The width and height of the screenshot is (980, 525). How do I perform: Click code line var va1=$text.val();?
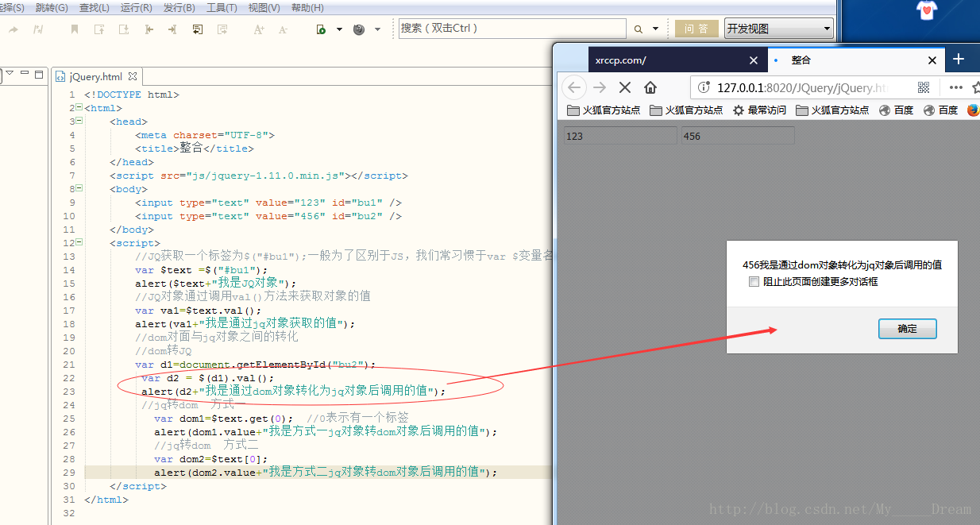pos(198,311)
